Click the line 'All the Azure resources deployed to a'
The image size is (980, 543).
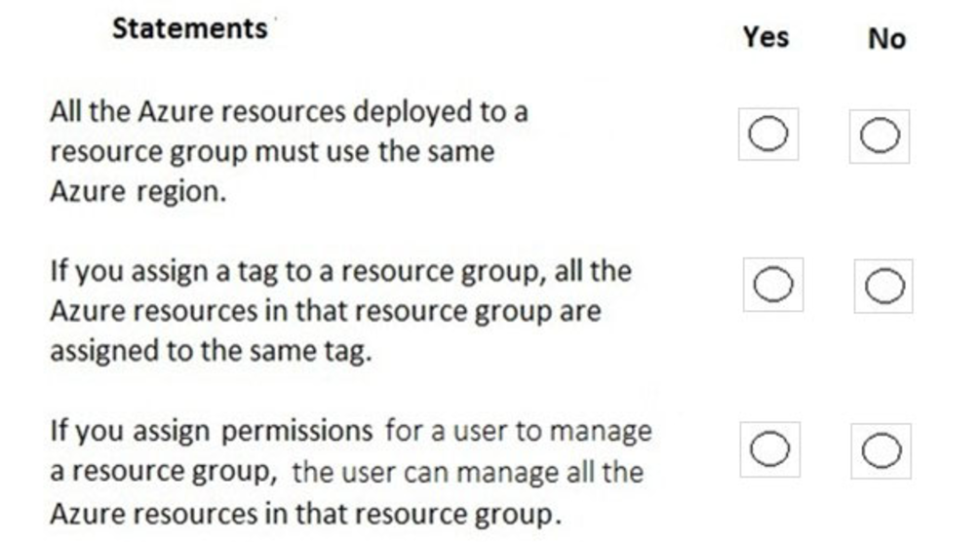pos(289,111)
